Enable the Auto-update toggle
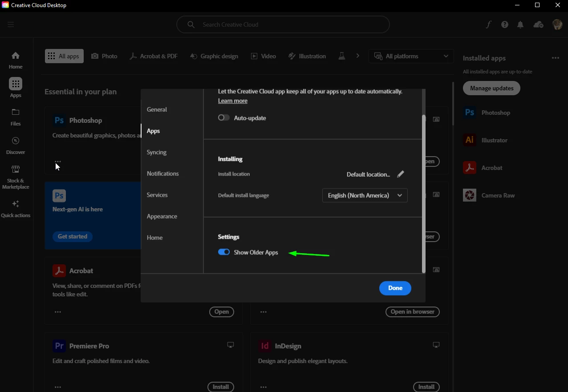The width and height of the screenshot is (568, 392). coord(224,118)
